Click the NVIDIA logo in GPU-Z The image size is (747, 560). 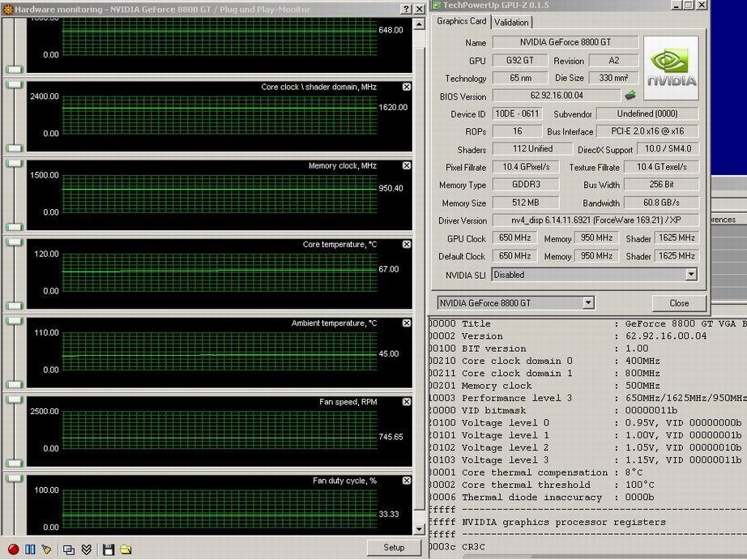click(671, 68)
